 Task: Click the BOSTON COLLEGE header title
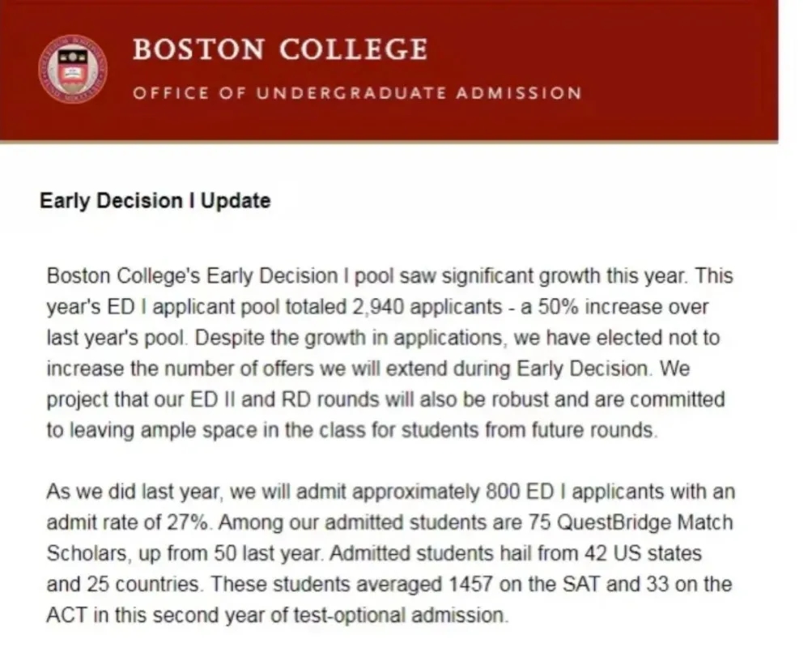click(x=280, y=49)
